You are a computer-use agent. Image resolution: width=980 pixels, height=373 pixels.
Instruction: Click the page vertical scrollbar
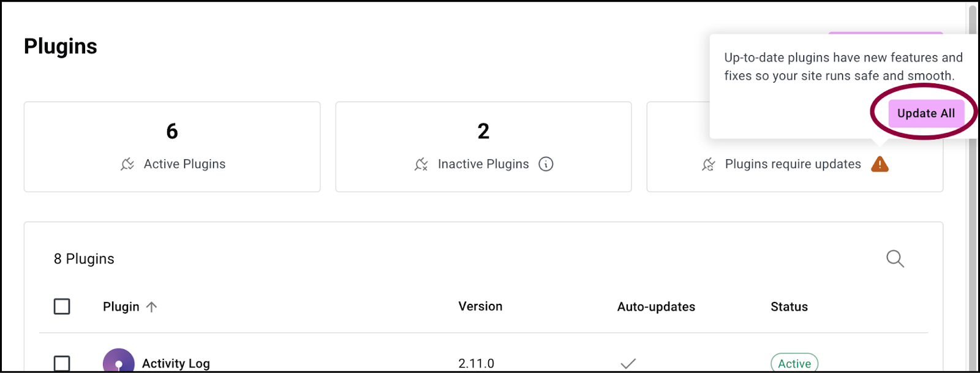pyautogui.click(x=972, y=184)
